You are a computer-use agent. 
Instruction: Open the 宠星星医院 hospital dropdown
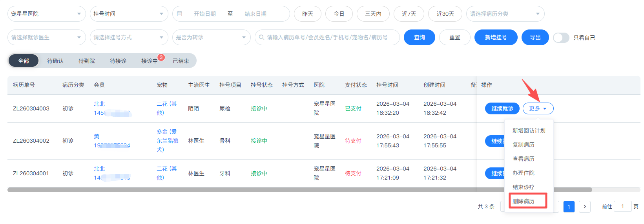pos(46,14)
